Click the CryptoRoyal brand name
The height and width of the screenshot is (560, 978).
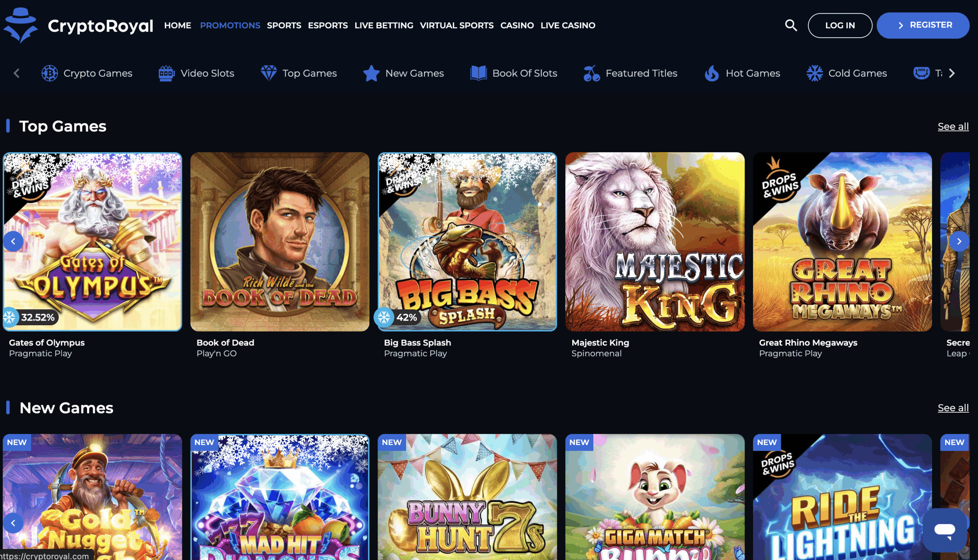(x=100, y=26)
